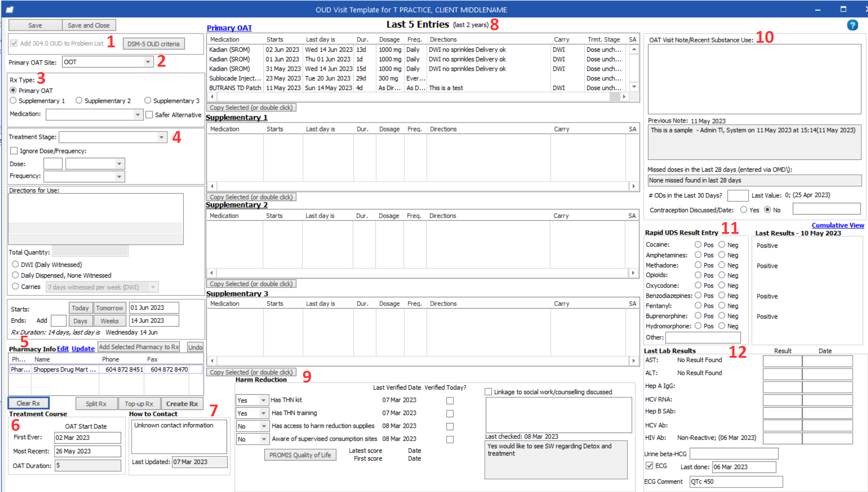This screenshot has height=492, width=868.
Task: Open the Cumulative View link
Action: 837,225
